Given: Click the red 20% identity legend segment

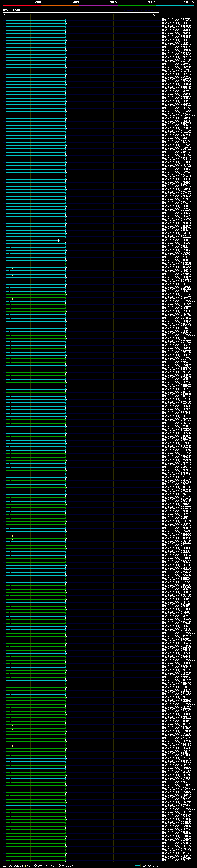Looking at the screenshot, I should click(22, 6).
